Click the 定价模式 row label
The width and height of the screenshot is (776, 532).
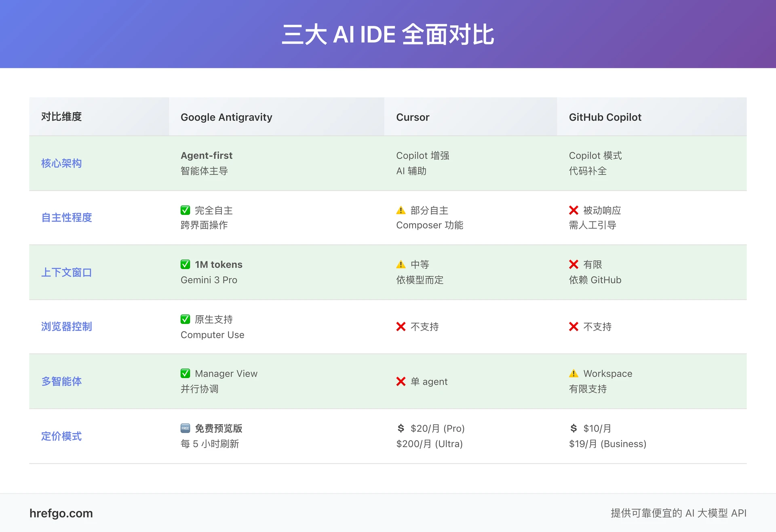(x=61, y=436)
